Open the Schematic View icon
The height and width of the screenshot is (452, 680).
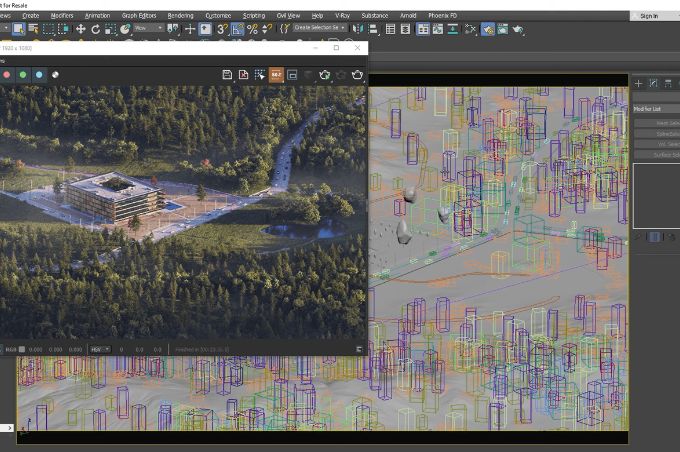pos(453,29)
